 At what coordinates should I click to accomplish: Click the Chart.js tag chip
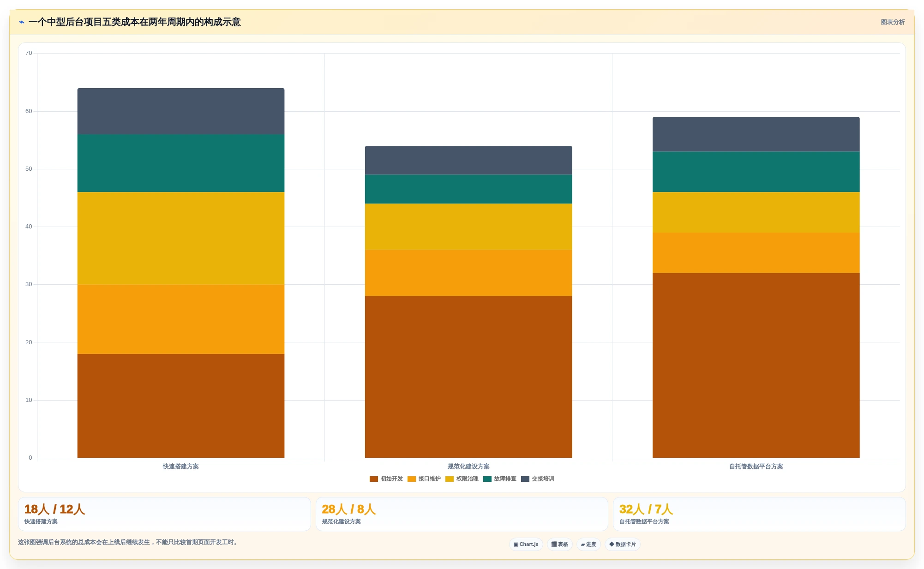point(526,545)
